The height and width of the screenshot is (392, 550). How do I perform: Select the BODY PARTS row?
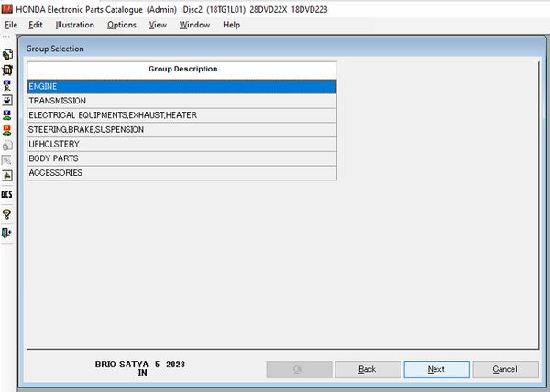click(181, 158)
